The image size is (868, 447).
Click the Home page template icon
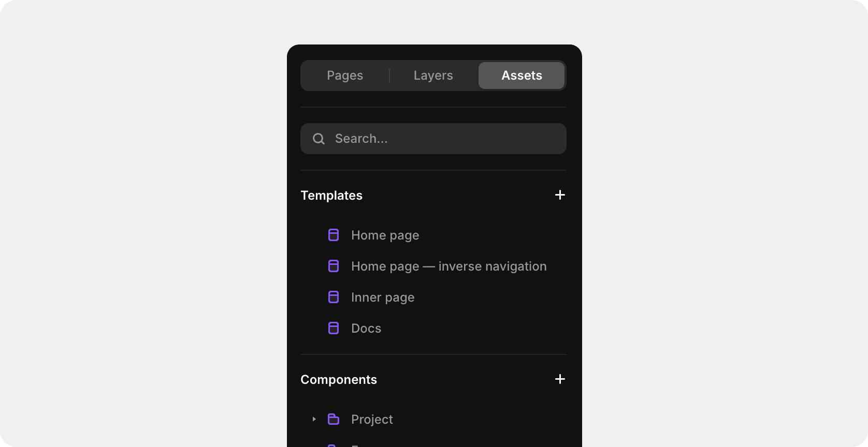pyautogui.click(x=334, y=235)
